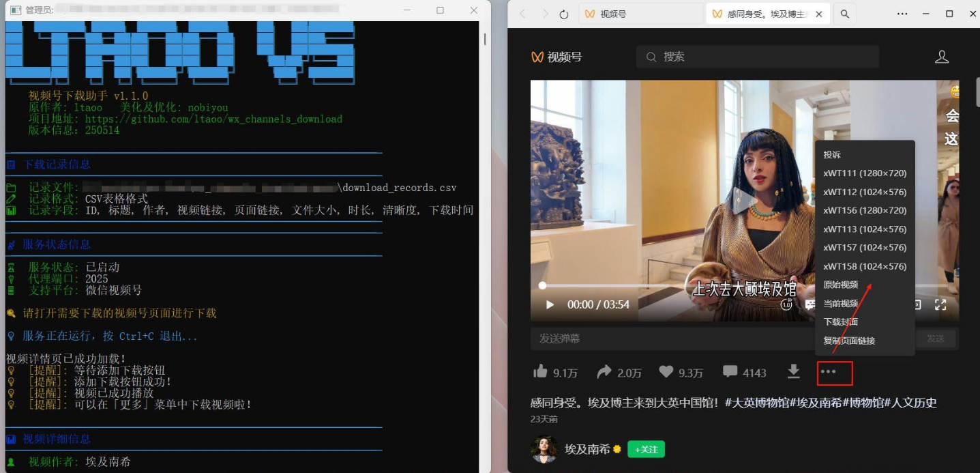The width and height of the screenshot is (980, 473).
Task: Click the share arrow icon
Action: 604,372
